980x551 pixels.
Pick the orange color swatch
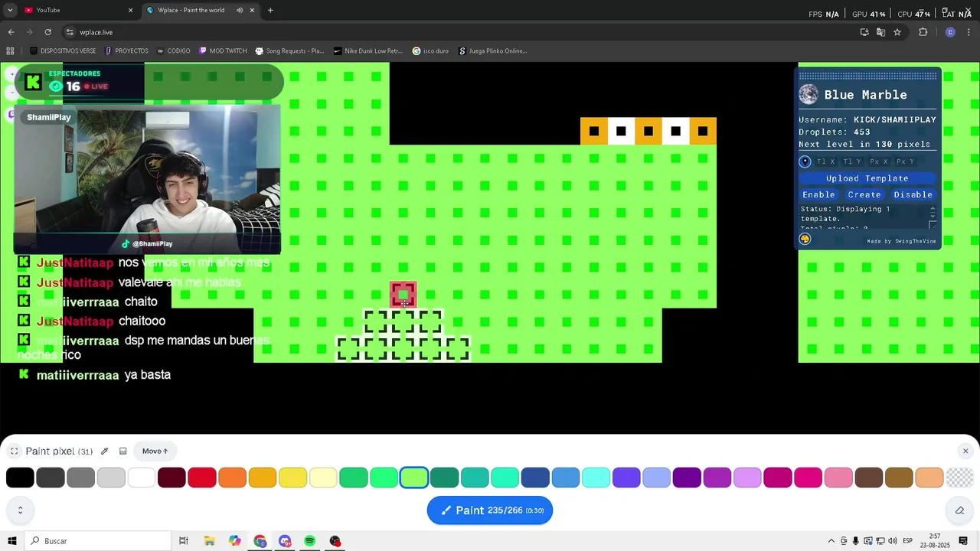[232, 478]
